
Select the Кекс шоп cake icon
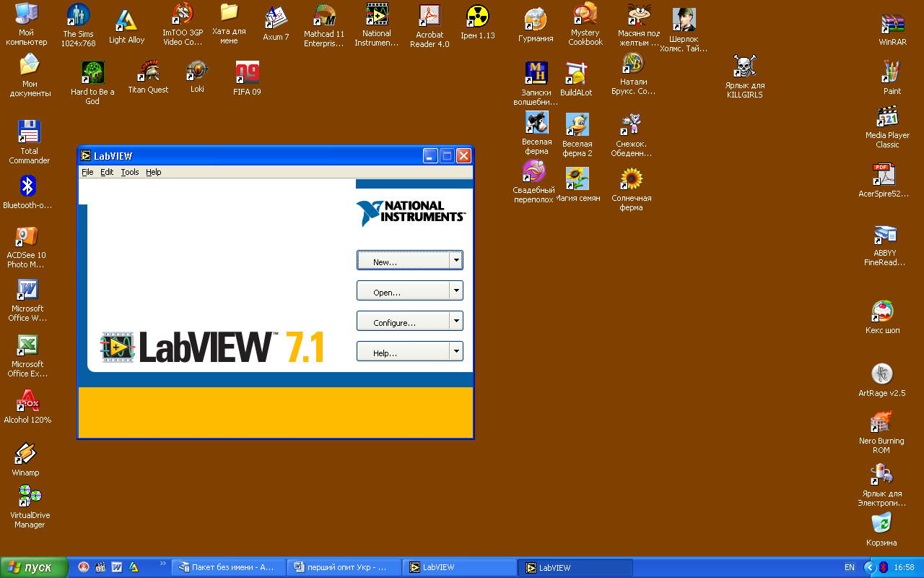(x=883, y=317)
